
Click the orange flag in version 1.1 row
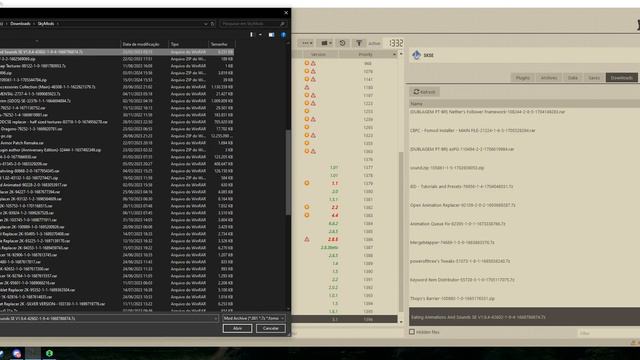pyautogui.click(x=307, y=183)
